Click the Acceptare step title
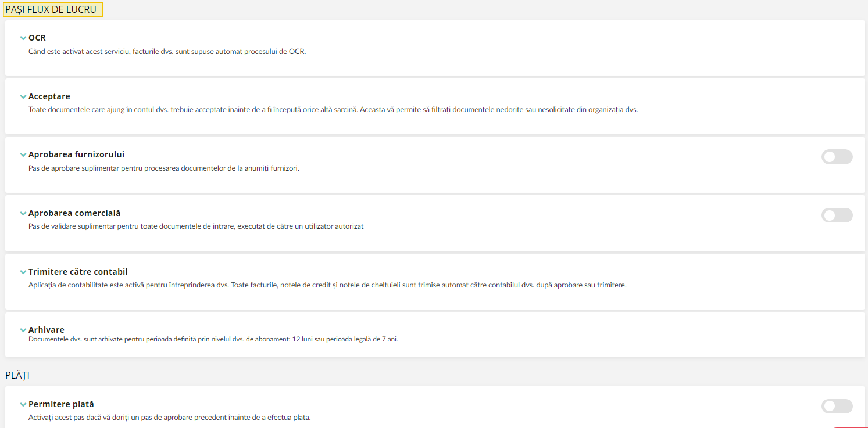This screenshot has width=868, height=428. 49,96
